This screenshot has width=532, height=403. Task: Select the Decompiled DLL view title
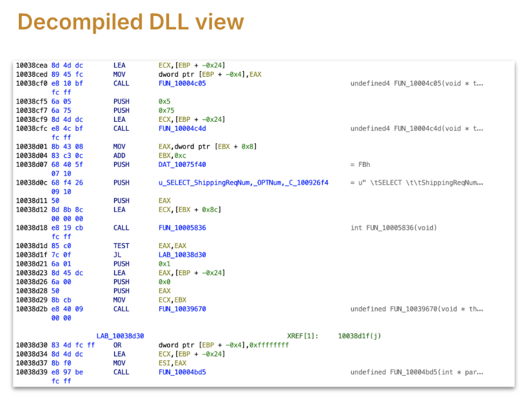[130, 22]
